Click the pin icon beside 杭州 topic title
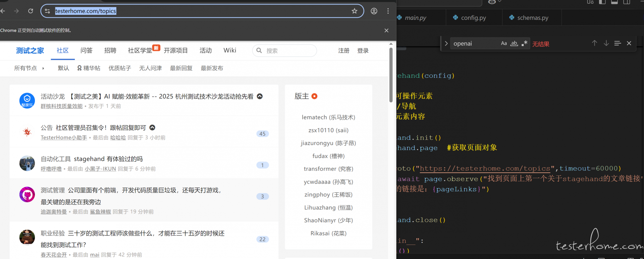 pos(260,96)
